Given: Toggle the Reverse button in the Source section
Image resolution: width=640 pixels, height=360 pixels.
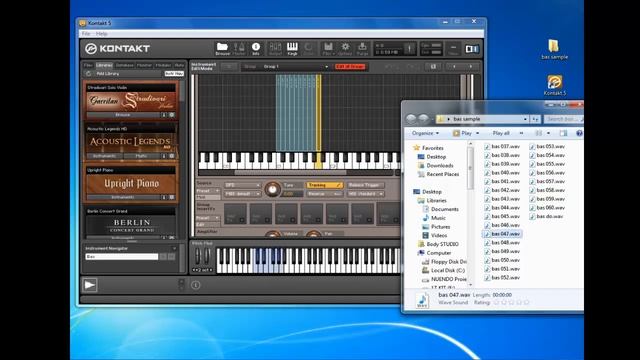Looking at the screenshot, I should [x=324, y=194].
